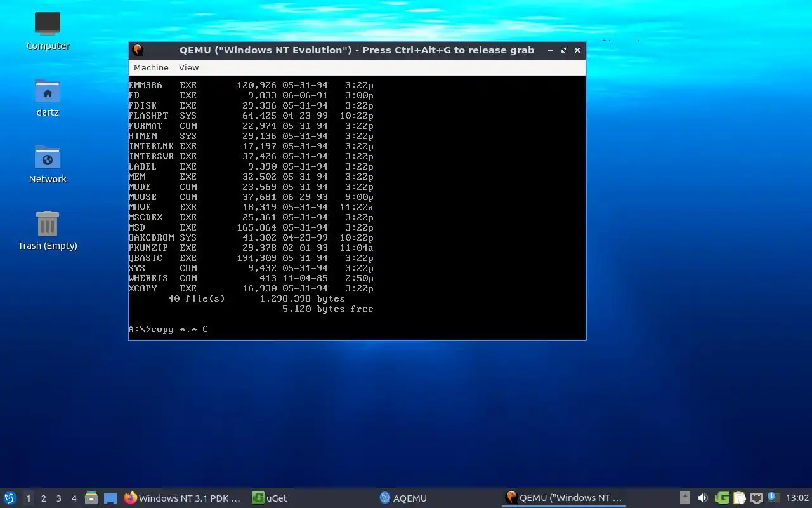Switch to workspace 1

click(x=28, y=498)
